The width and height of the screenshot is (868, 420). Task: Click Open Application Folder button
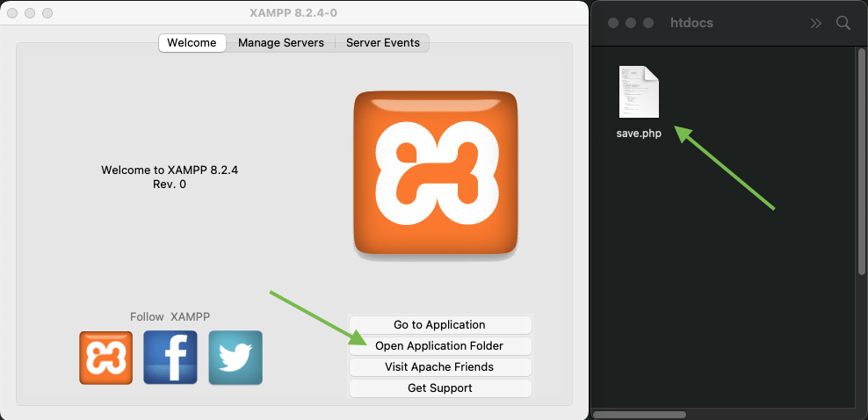(440, 345)
